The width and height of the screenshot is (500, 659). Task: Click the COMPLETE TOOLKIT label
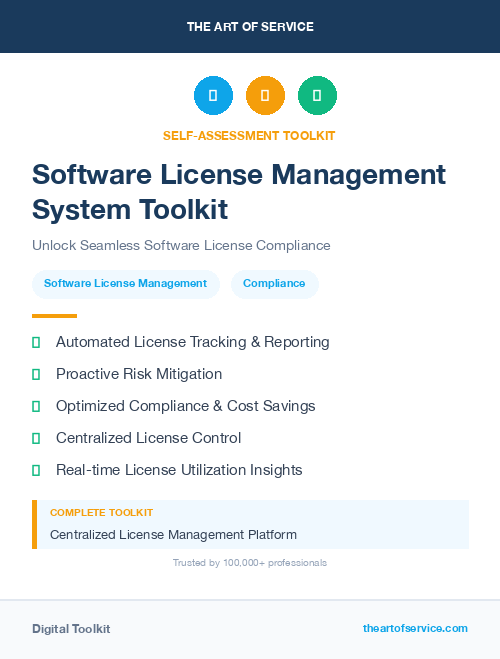(101, 513)
